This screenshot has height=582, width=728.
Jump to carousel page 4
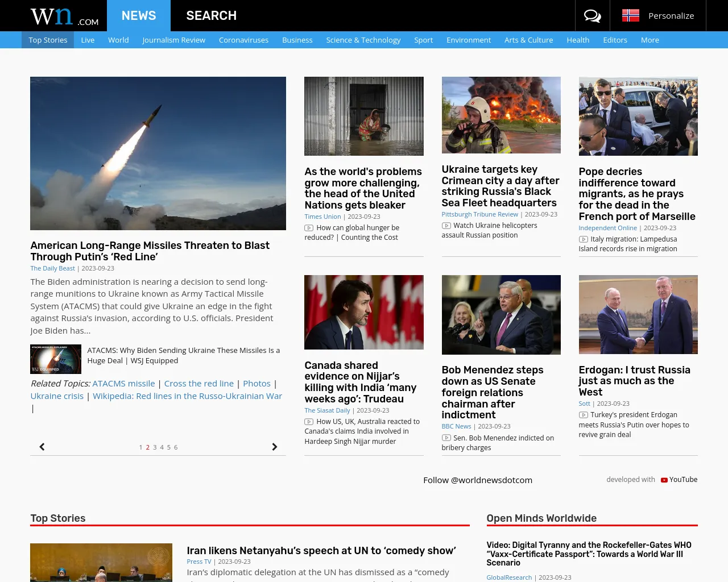point(162,448)
